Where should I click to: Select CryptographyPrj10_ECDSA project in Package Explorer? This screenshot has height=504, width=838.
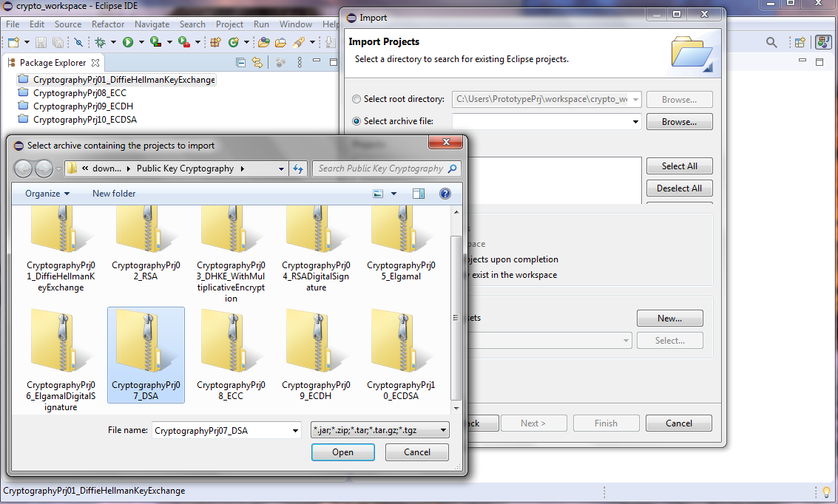pos(84,120)
